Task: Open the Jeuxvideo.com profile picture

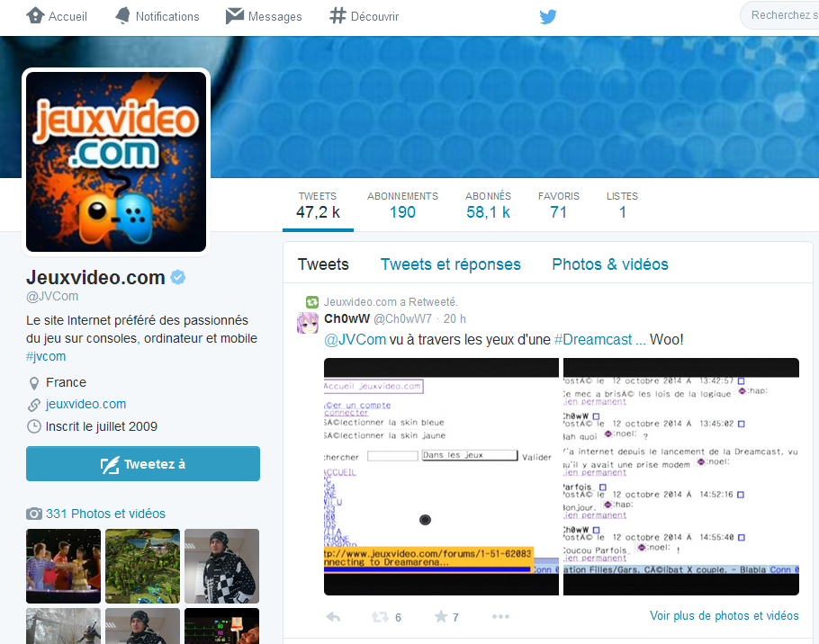Action: (116, 162)
